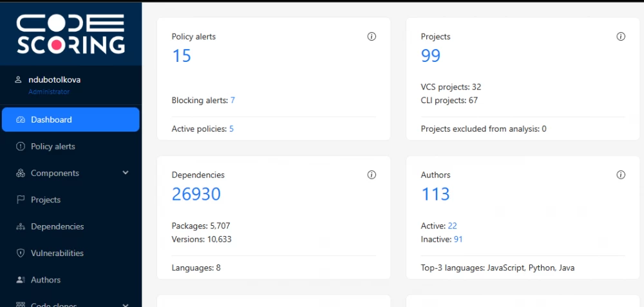Expand the Code clones sidebar chevron
Screen dimensions: 644x307
(126, 304)
